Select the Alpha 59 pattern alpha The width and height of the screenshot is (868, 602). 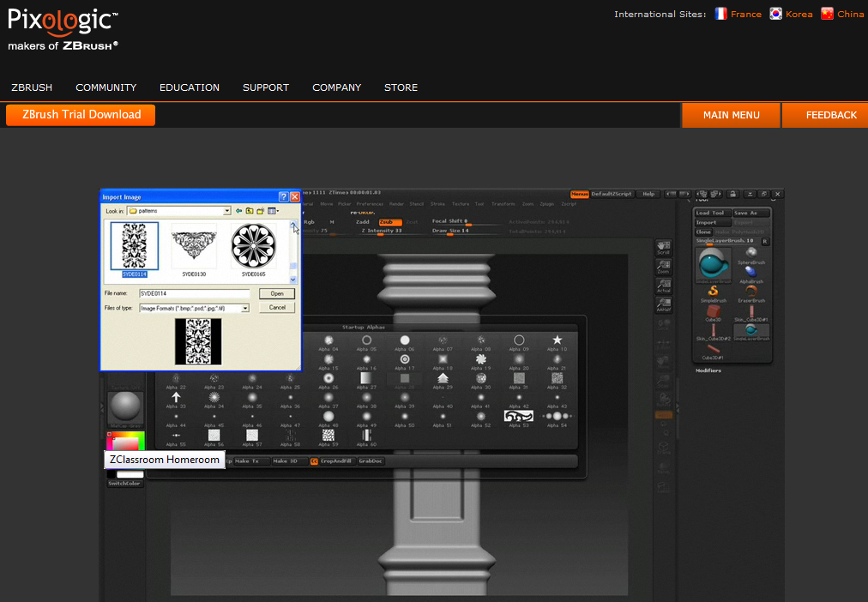[329, 437]
